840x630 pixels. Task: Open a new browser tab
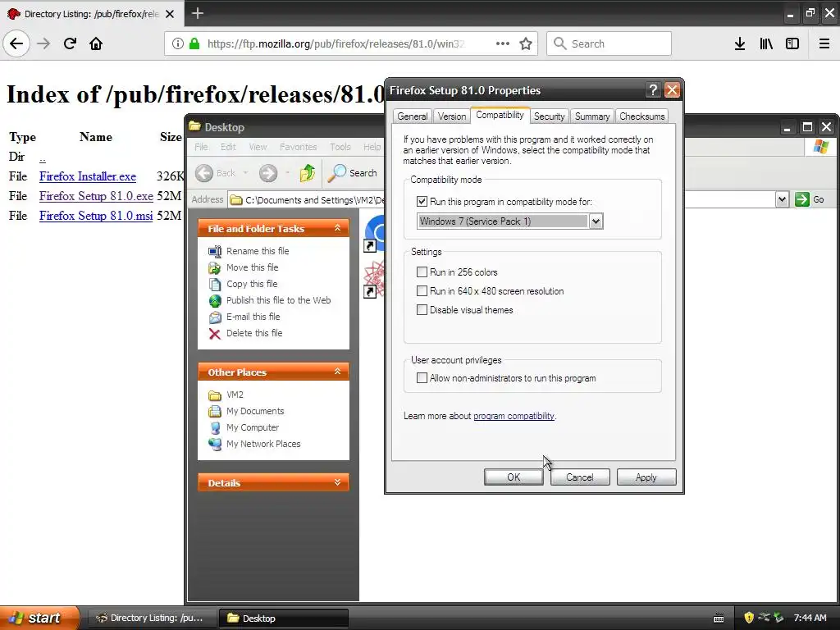coord(197,13)
